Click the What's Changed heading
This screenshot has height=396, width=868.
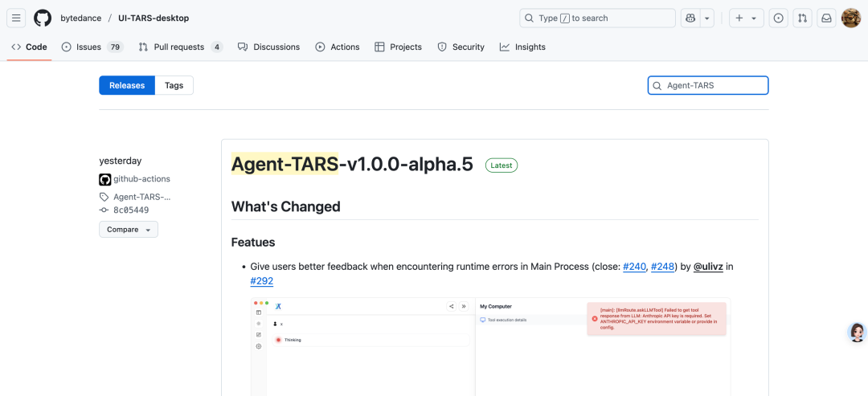click(285, 207)
